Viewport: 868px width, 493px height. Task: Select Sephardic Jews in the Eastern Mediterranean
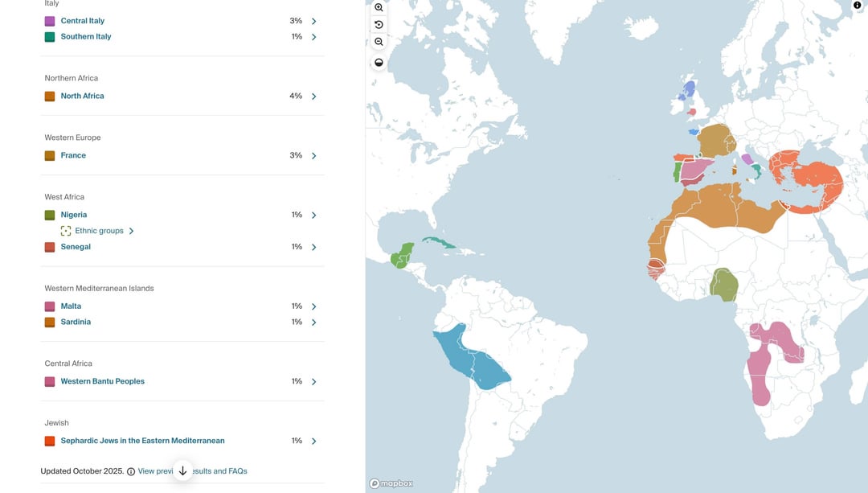[x=142, y=441]
